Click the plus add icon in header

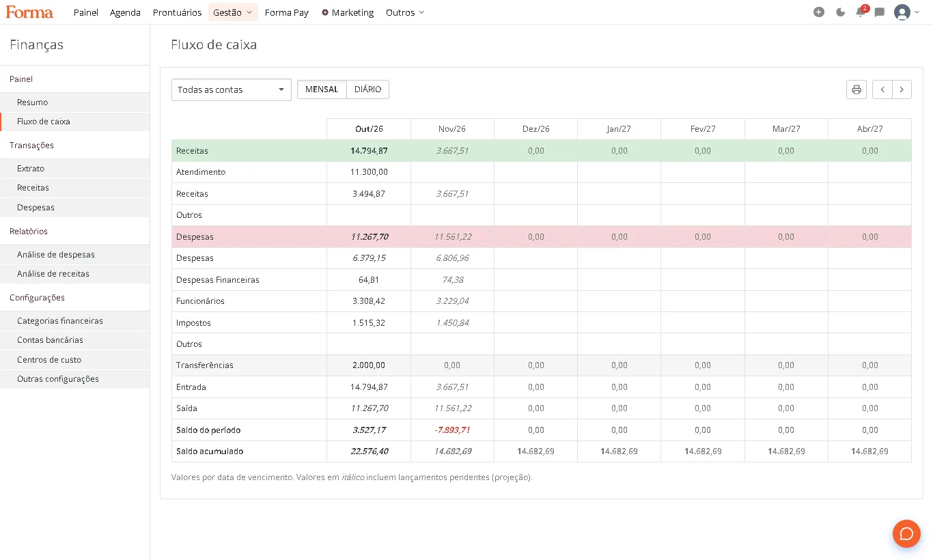pyautogui.click(x=819, y=12)
